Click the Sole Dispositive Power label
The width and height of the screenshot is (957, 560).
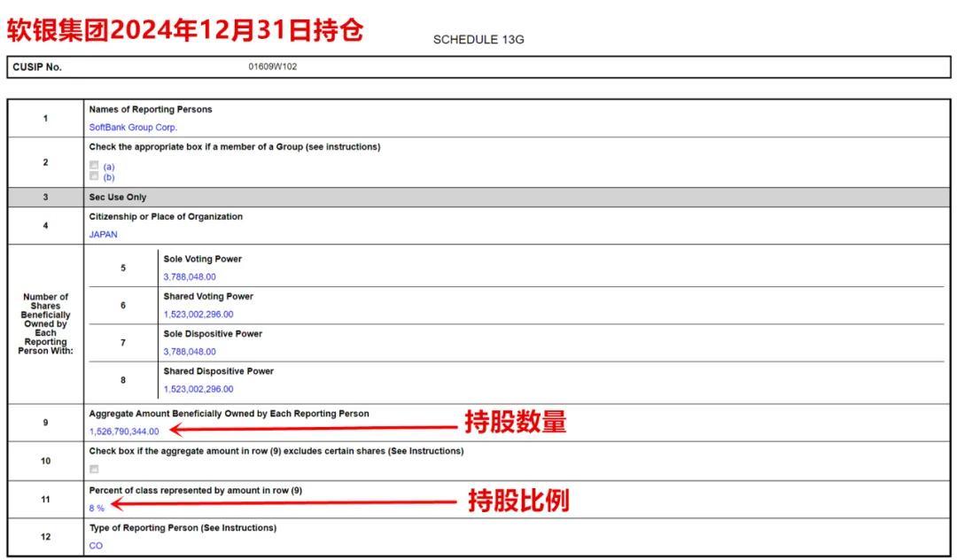213,334
